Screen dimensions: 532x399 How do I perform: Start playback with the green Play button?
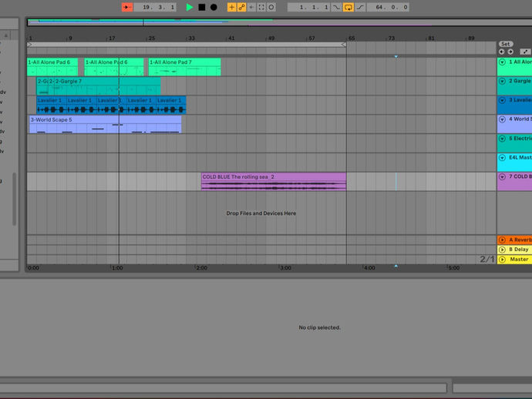(x=190, y=7)
